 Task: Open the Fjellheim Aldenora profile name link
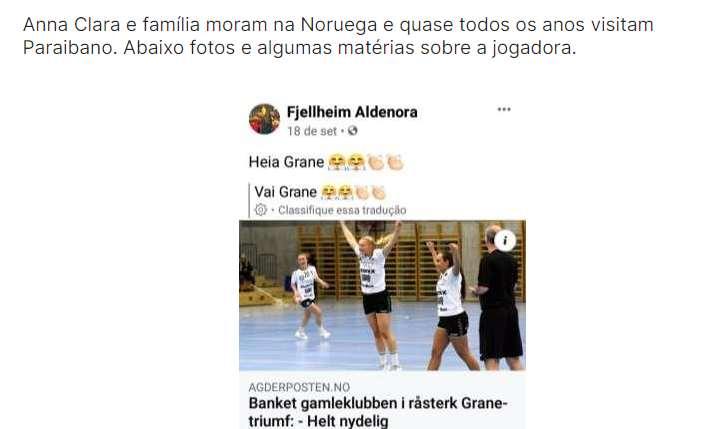tap(352, 112)
